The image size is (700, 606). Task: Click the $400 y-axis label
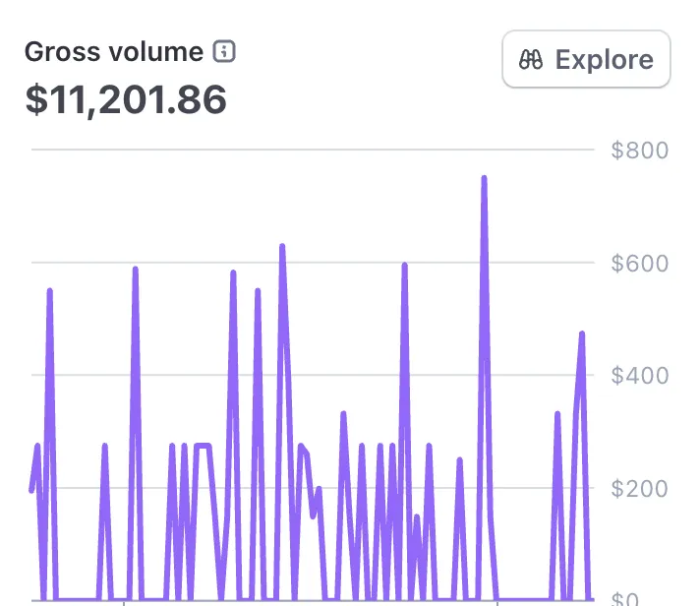tap(639, 376)
